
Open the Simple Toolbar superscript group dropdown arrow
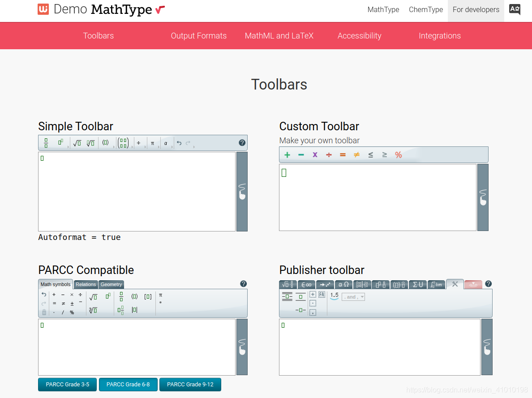(68, 147)
